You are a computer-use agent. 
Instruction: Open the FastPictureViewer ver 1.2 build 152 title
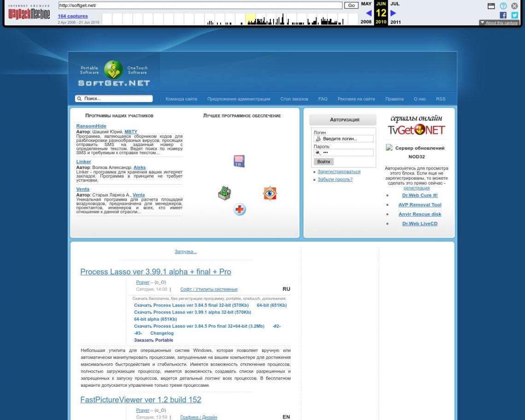click(x=140, y=400)
